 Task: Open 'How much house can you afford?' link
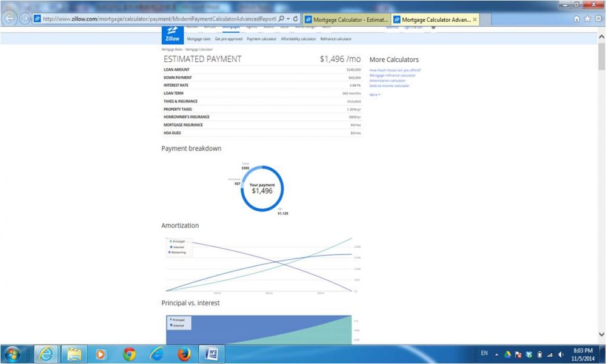pos(395,70)
